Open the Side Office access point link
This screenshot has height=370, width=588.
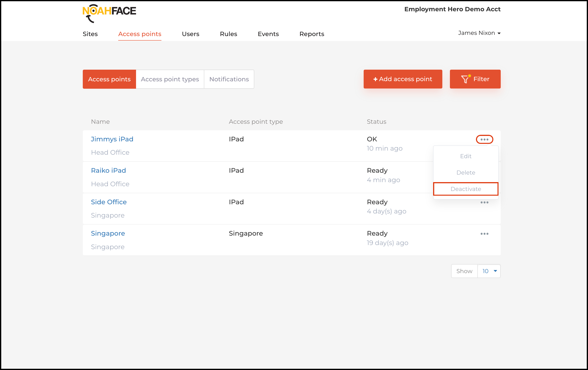coord(109,202)
